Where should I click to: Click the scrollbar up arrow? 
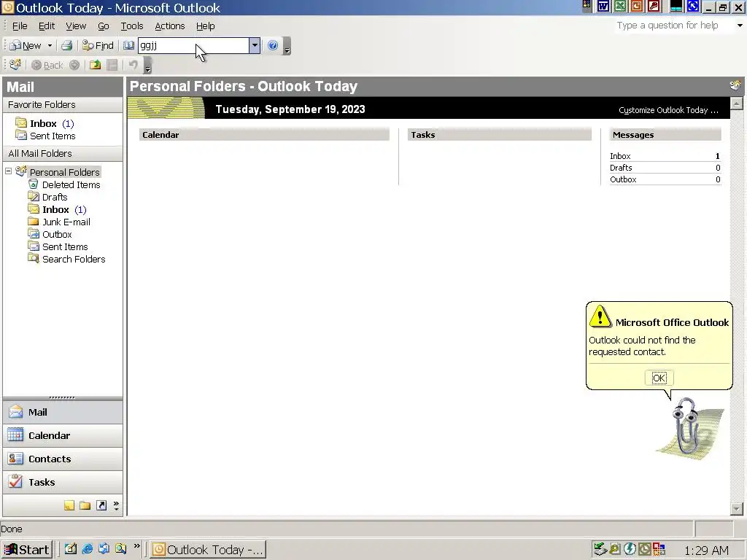(x=737, y=104)
